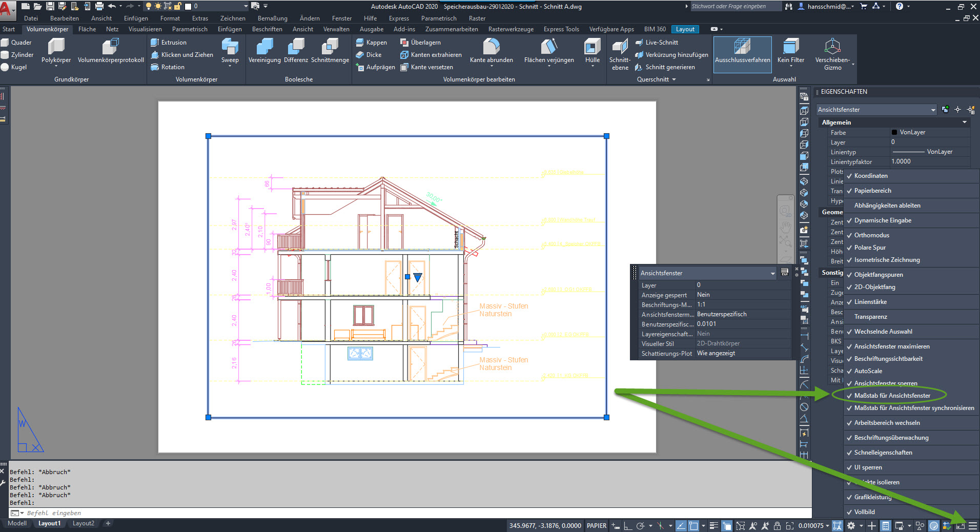Select the Ausschlussverfahren culling button

742,54
